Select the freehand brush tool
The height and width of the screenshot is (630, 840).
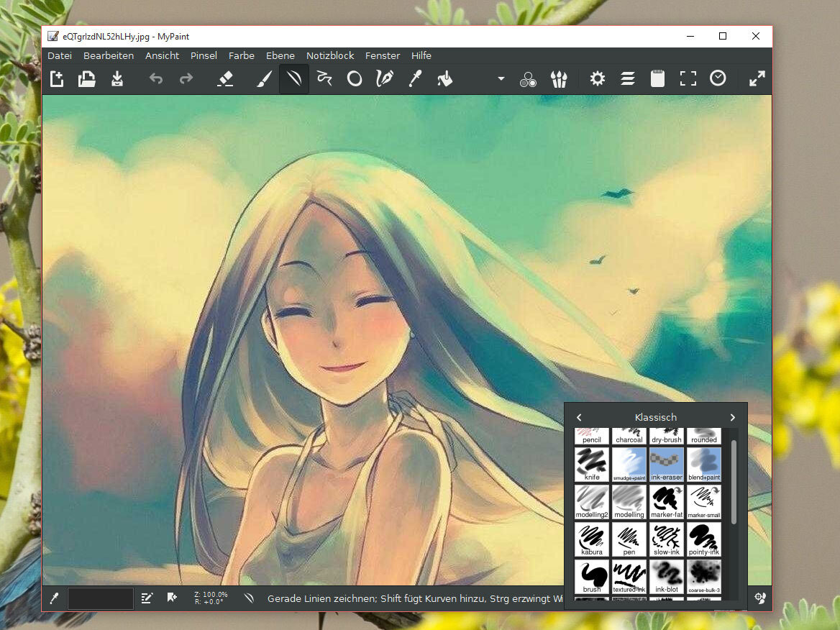click(x=263, y=79)
